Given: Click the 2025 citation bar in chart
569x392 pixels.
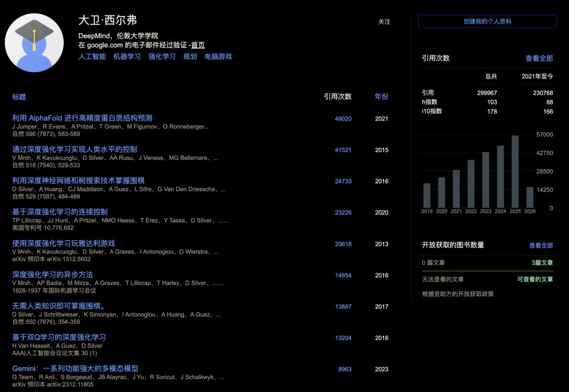Looking at the screenshot, I should [515, 172].
